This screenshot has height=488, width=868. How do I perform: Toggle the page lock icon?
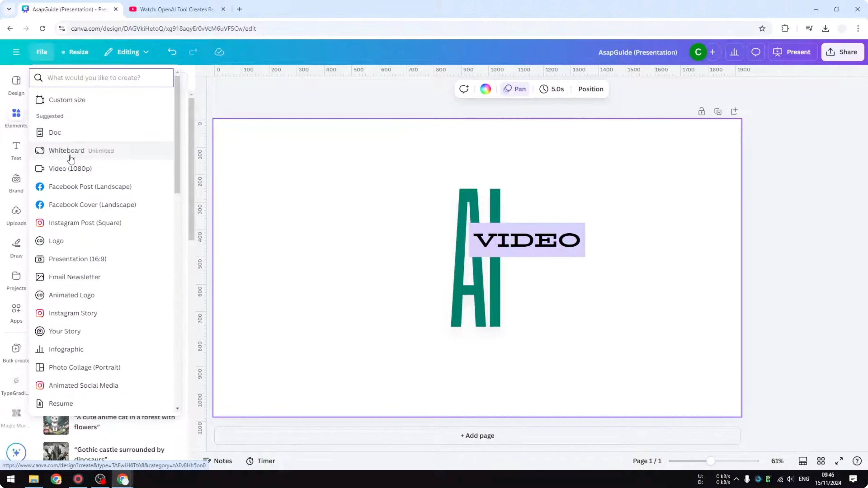701,111
